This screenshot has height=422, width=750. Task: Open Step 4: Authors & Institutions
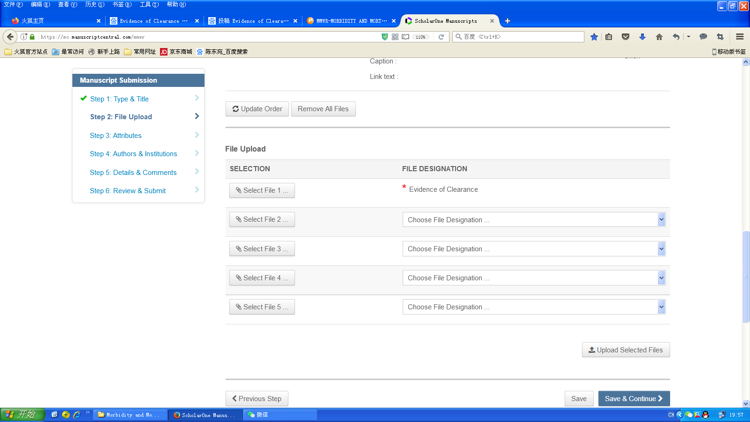[133, 154]
